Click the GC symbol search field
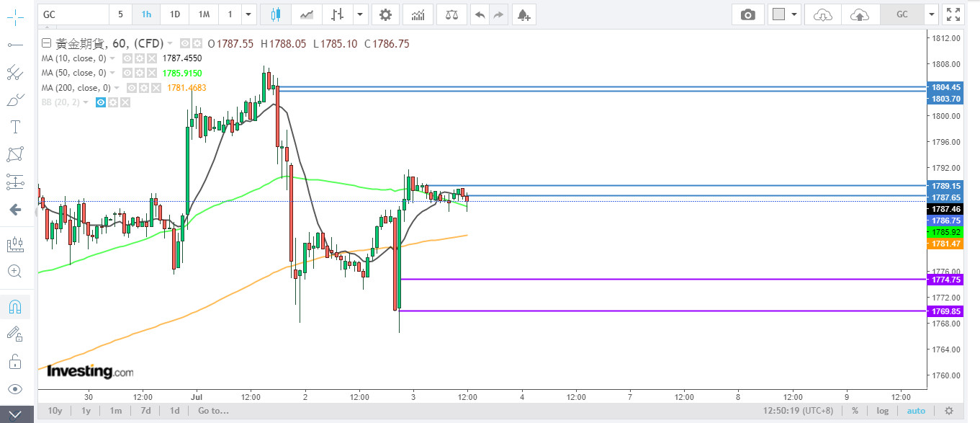This screenshot has width=980, height=423. click(73, 14)
